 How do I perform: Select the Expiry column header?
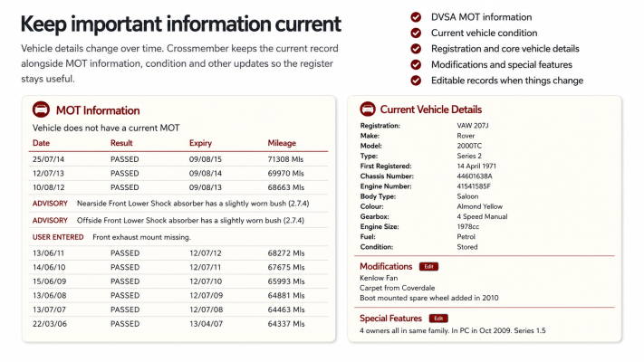(200, 143)
